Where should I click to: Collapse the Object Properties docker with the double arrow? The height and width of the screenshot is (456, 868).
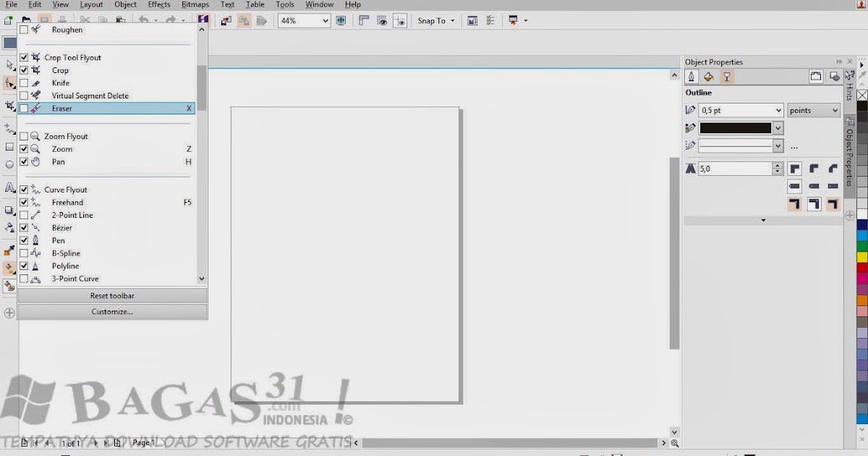pos(839,62)
